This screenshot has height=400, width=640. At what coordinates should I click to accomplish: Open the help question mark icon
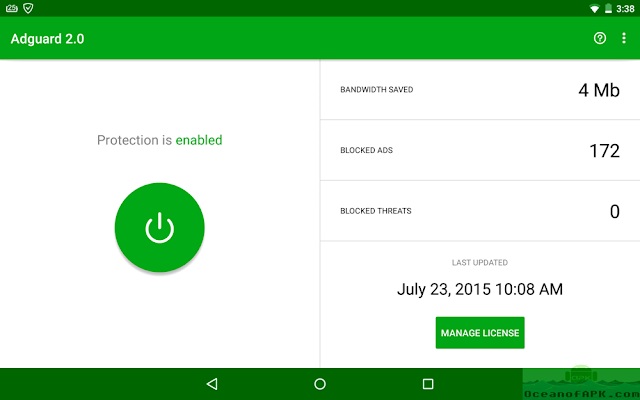(600, 38)
